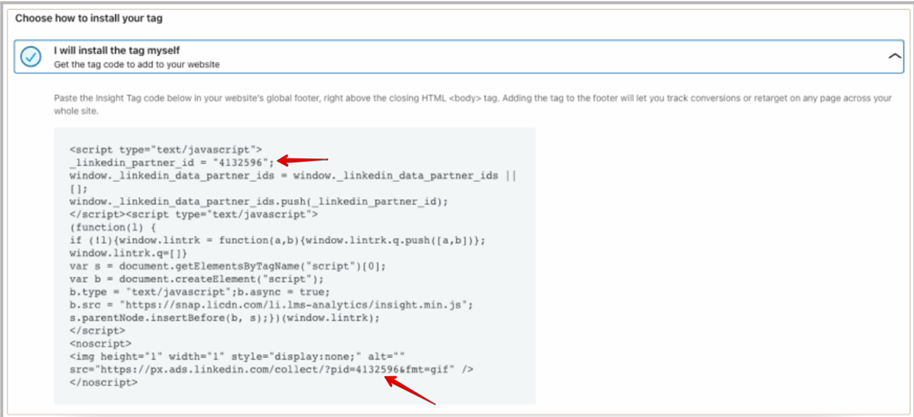The width and height of the screenshot is (914, 417).
Task: Click the blue checkmark circle icon
Action: click(30, 57)
